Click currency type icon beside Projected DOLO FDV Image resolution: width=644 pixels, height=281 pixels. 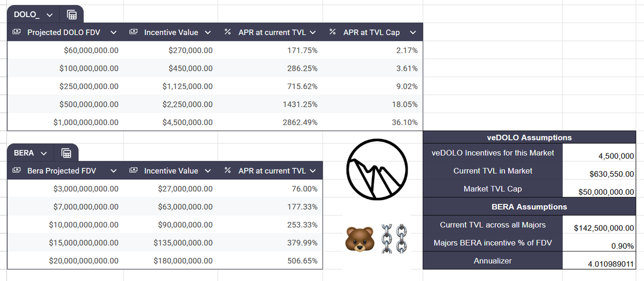pyautogui.click(x=17, y=33)
